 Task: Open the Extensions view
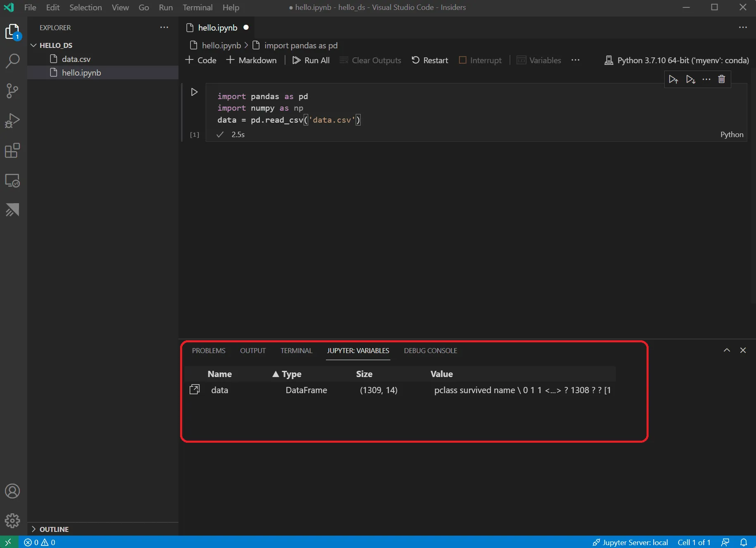click(x=12, y=151)
